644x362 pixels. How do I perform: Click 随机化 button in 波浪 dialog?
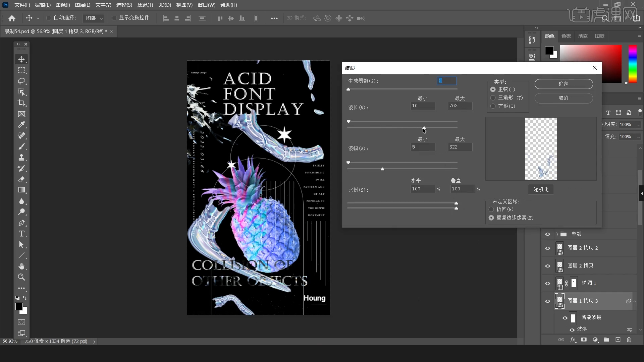click(540, 189)
